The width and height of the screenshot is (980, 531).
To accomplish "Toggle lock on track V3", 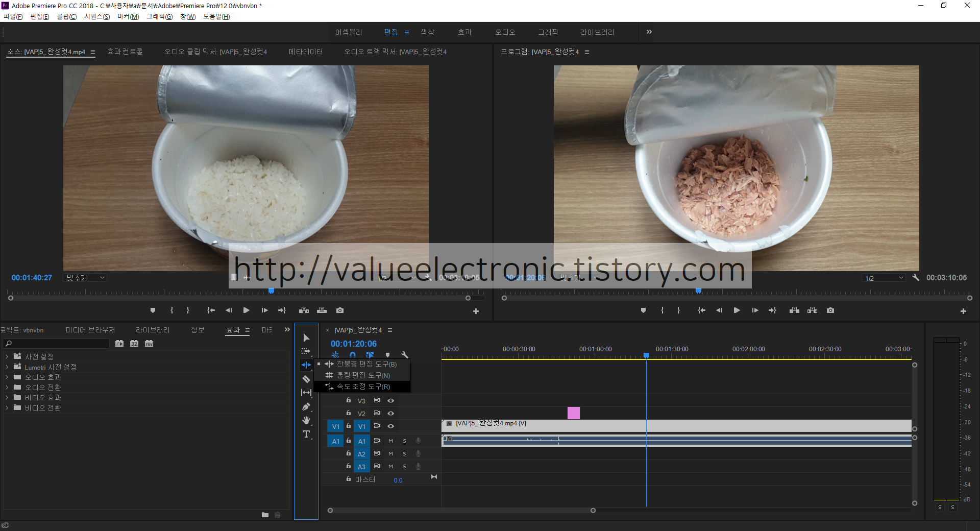I will pos(349,400).
